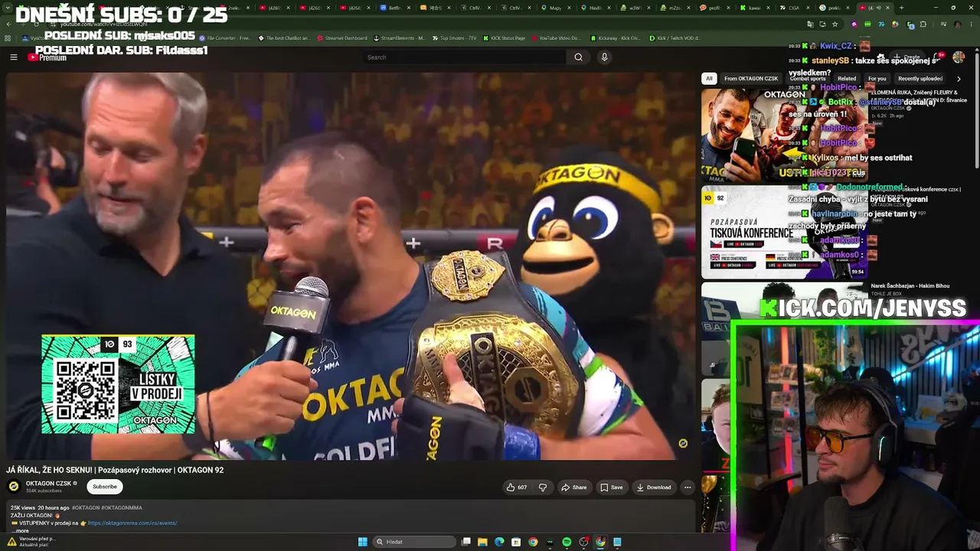Open the Tisková konference recommended video thumbnail
The height and width of the screenshot is (551, 980).
(784, 233)
